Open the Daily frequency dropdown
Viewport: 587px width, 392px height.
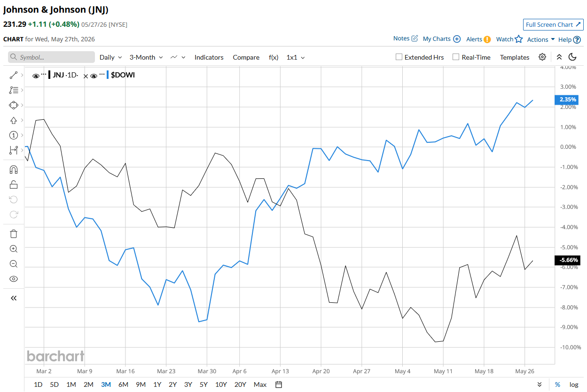(x=111, y=57)
